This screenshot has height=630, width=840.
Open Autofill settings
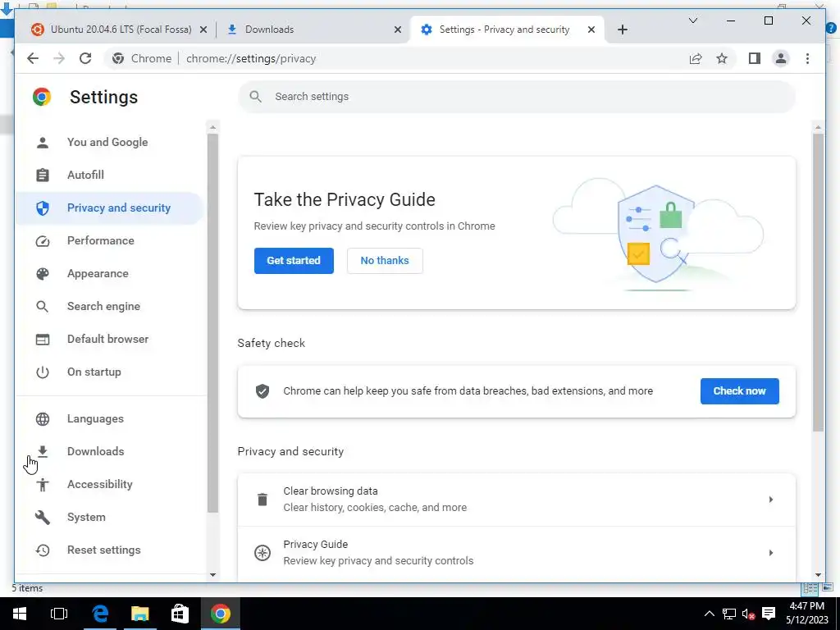[x=110, y=175]
